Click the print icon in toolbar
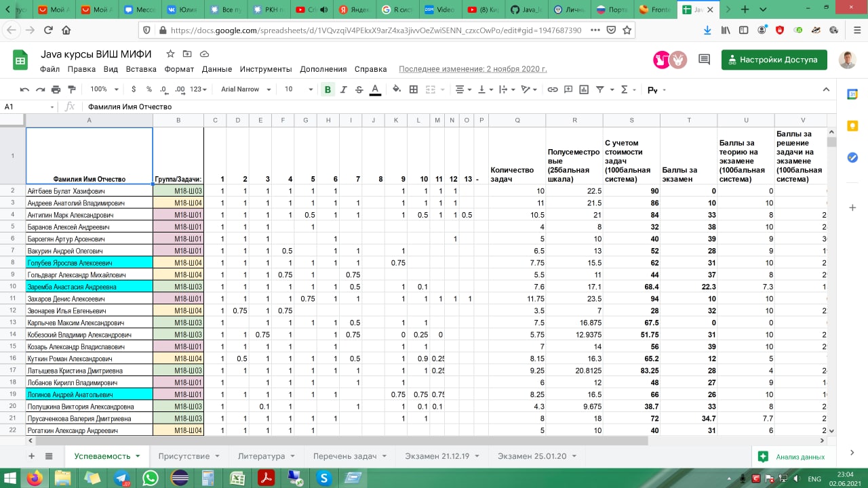This screenshot has height=488, width=868. pyautogui.click(x=56, y=89)
